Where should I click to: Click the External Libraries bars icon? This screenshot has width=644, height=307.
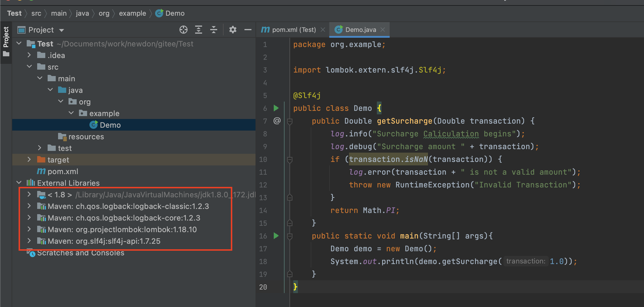coord(31,183)
